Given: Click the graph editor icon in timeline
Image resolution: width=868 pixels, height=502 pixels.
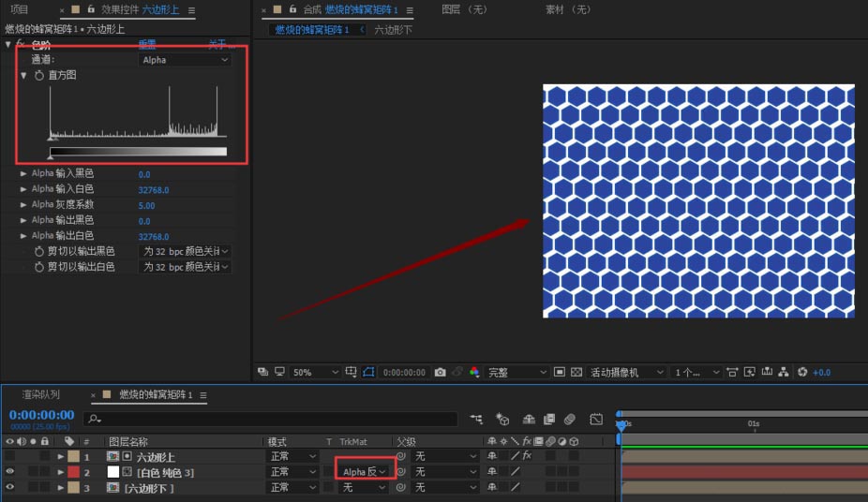Looking at the screenshot, I should (596, 419).
